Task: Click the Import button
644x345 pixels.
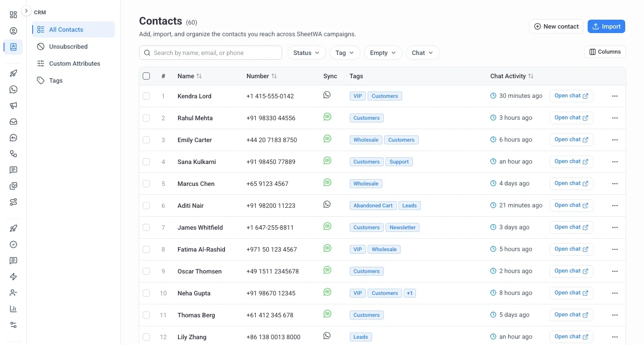Action: [606, 26]
